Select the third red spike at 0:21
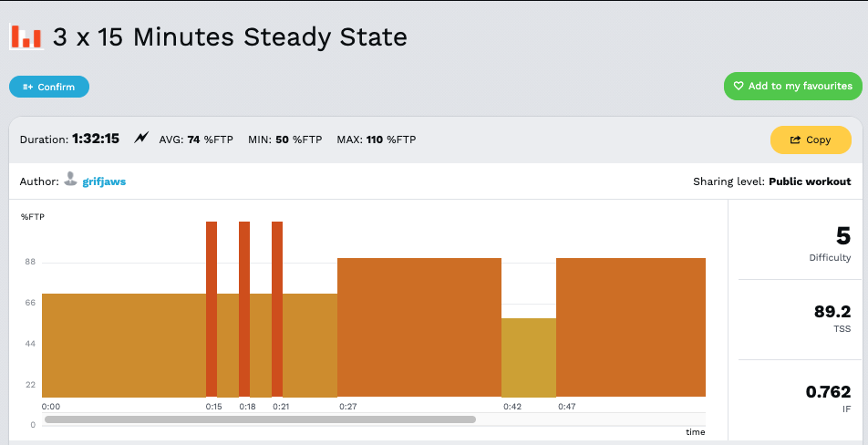 click(x=277, y=310)
